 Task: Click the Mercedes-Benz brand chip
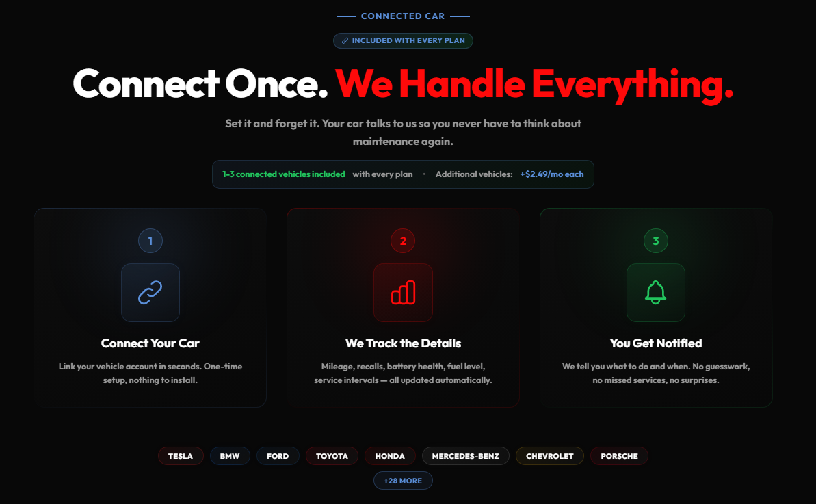465,456
